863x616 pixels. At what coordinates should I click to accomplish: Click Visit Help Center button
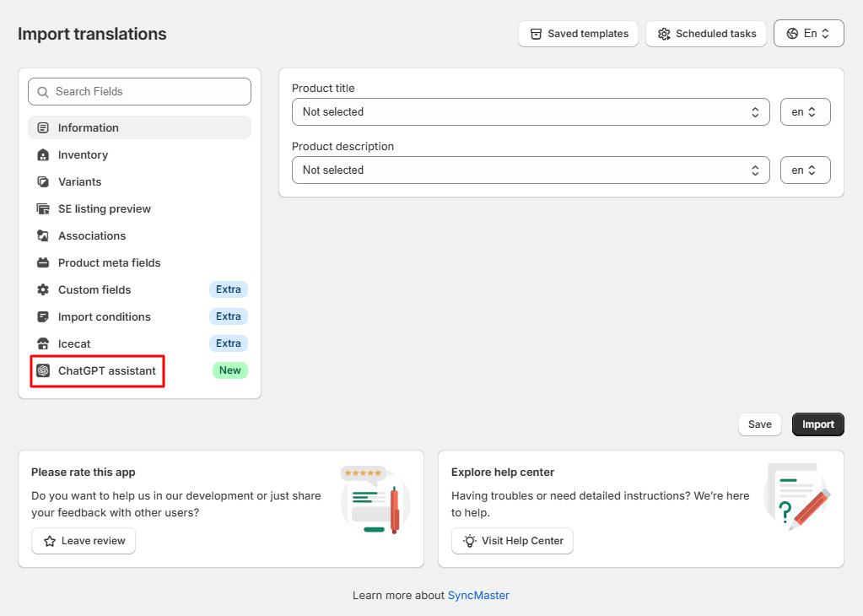coord(512,541)
